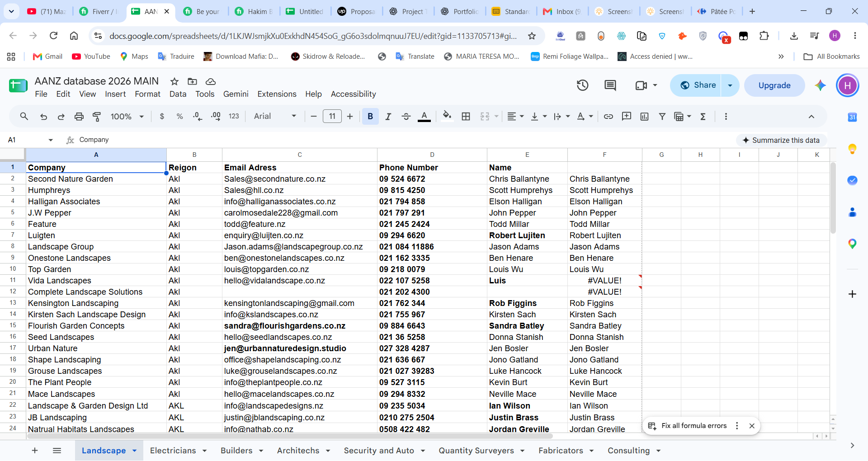The height and width of the screenshot is (461, 868).
Task: Format cells as currency
Action: (x=162, y=117)
